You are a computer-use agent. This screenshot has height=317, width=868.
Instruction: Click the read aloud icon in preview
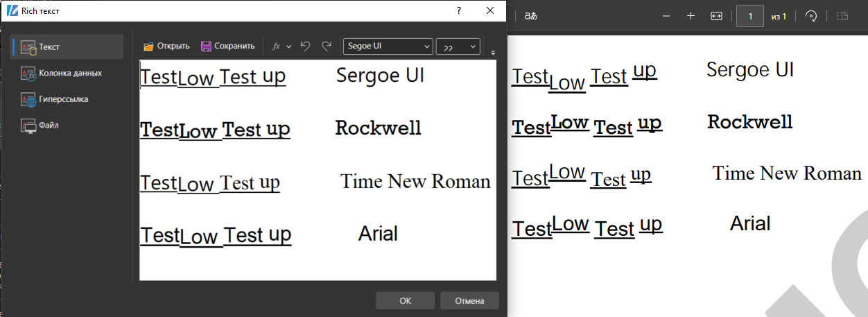click(531, 16)
